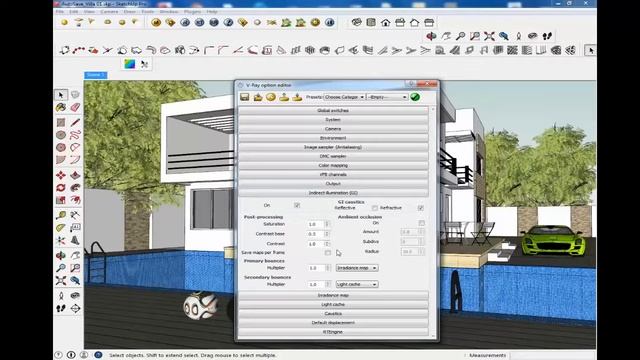Viewport: 640px width, 360px height.
Task: Open the Light cache secondary engine dropdown
Action: pyautogui.click(x=357, y=284)
